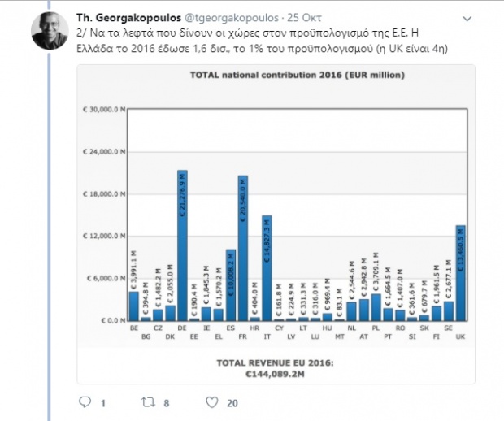Click the like count number 20

click(x=232, y=402)
